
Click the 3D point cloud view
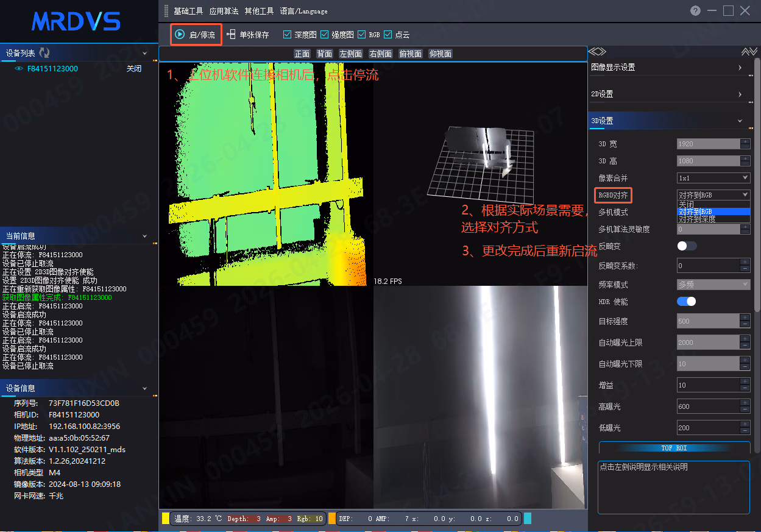click(480, 174)
